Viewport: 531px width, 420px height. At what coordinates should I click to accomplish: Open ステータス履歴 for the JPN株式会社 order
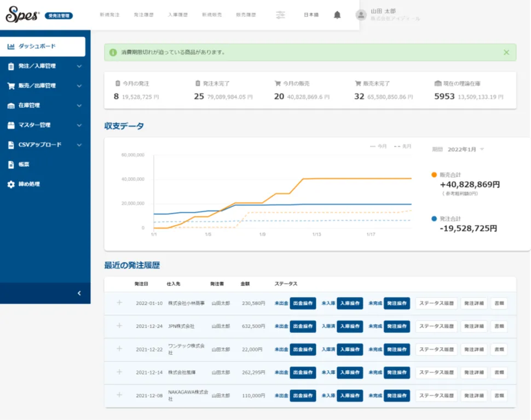tap(436, 326)
